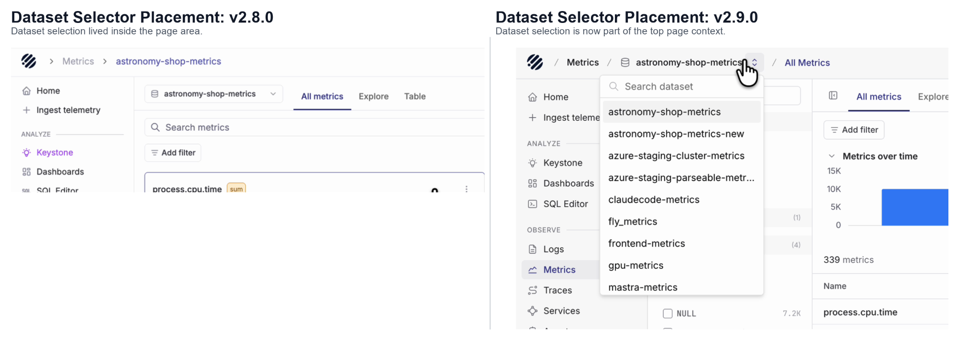The image size is (980, 340).
Task: Switch to Table tab in v2.8.0
Action: [415, 97]
